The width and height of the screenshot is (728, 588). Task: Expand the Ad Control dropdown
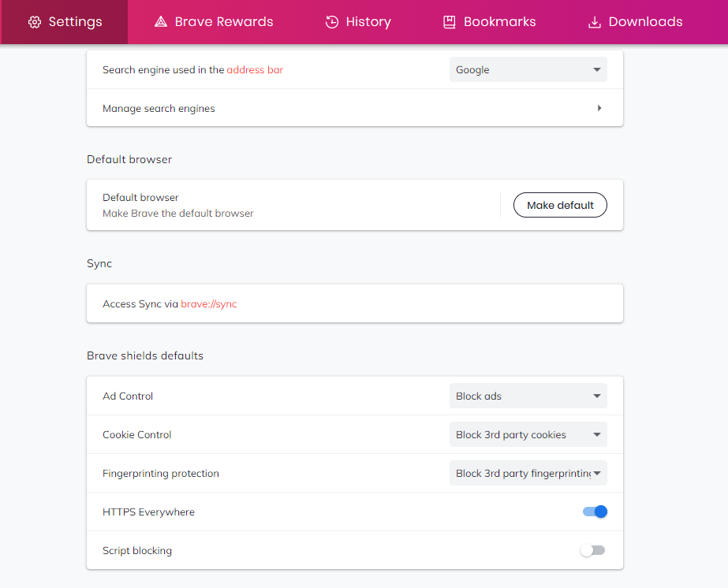528,396
